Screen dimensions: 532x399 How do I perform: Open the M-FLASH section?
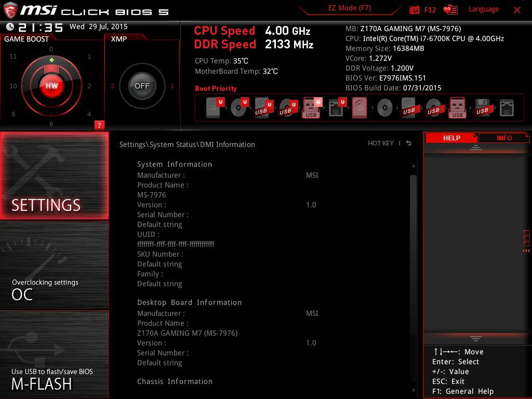54,354
